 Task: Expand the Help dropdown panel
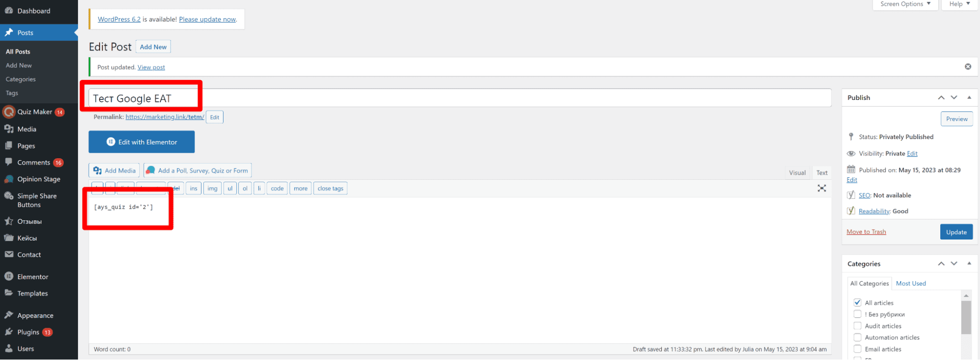pyautogui.click(x=959, y=4)
